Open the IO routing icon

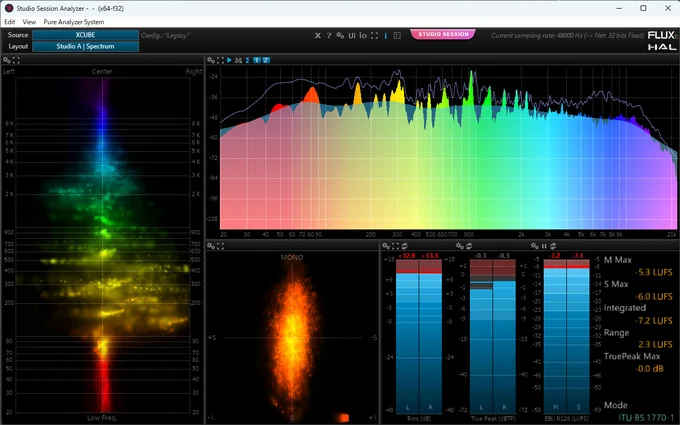point(363,36)
